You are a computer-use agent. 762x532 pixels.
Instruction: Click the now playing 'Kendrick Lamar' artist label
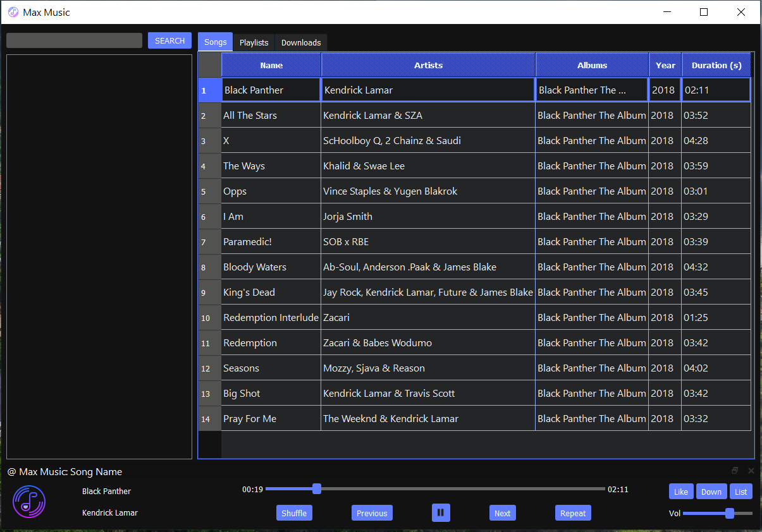[x=110, y=512]
